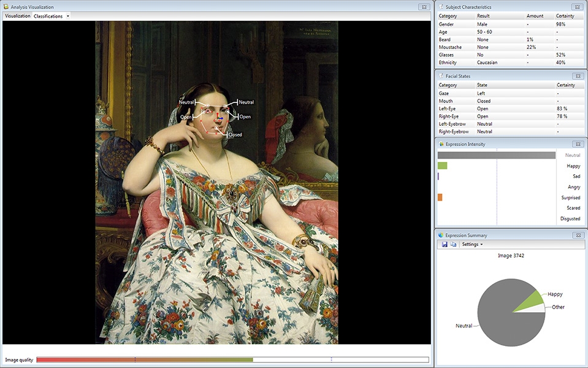Viewport: 588px width, 368px height.
Task: Select the Gaze row in Facial States
Action: pyautogui.click(x=511, y=93)
